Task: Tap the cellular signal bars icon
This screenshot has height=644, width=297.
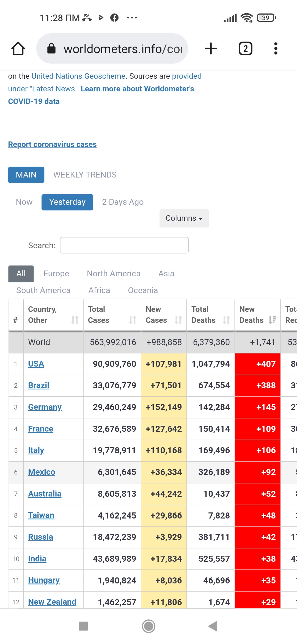Action: (x=230, y=18)
